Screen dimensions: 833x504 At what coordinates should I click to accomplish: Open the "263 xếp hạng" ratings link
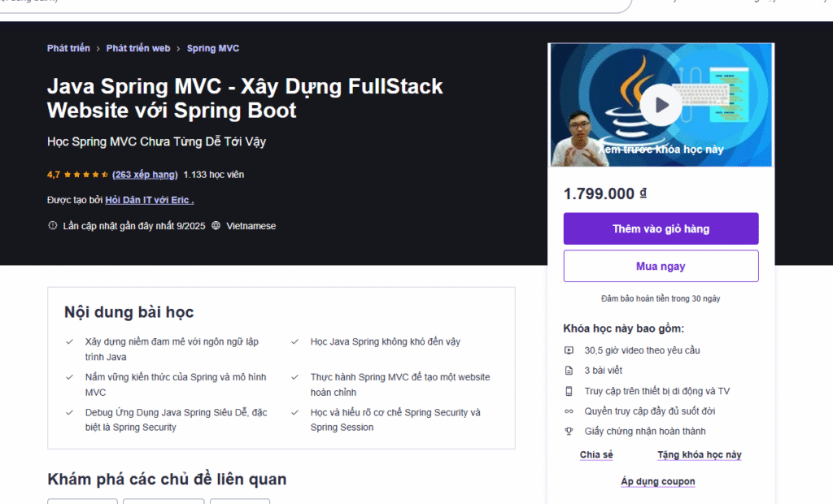(x=145, y=175)
